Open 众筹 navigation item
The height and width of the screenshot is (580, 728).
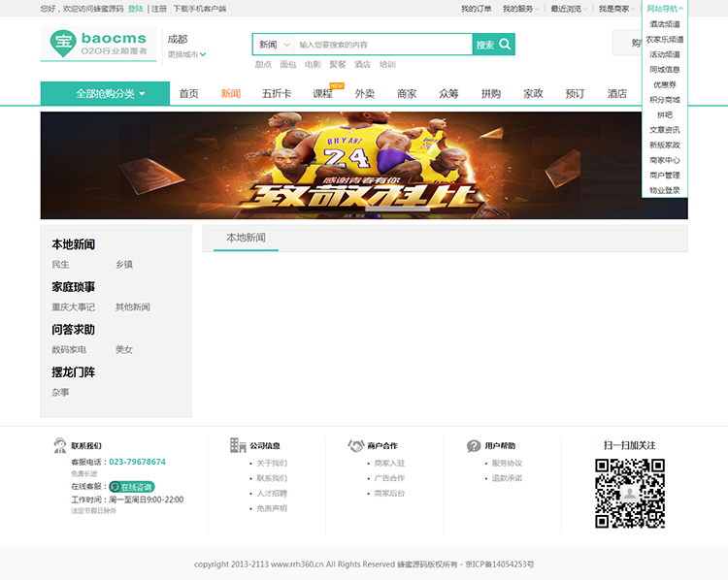tap(449, 94)
